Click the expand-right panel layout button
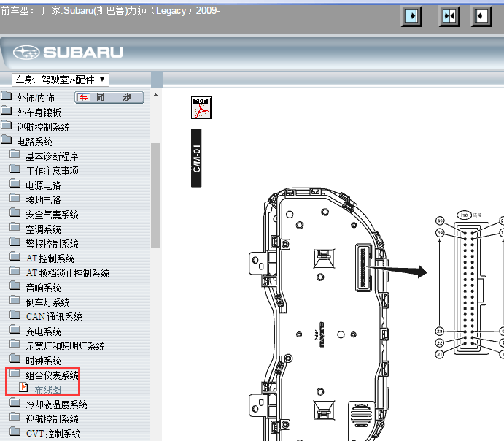This screenshot has height=441, width=504. 411,16
